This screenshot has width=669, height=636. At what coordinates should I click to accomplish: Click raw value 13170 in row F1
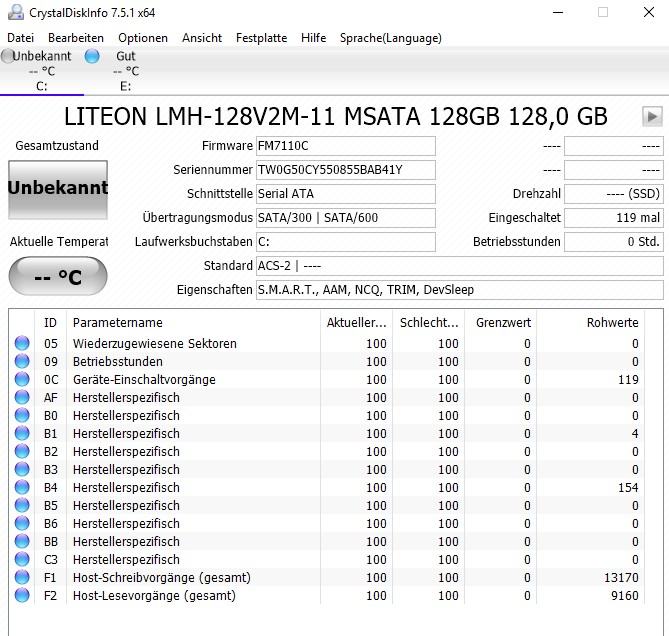tap(621, 578)
